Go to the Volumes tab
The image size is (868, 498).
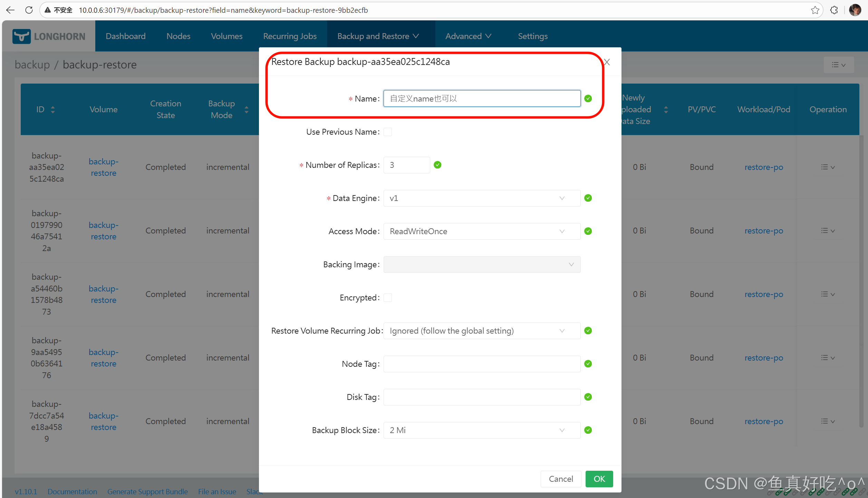226,36
